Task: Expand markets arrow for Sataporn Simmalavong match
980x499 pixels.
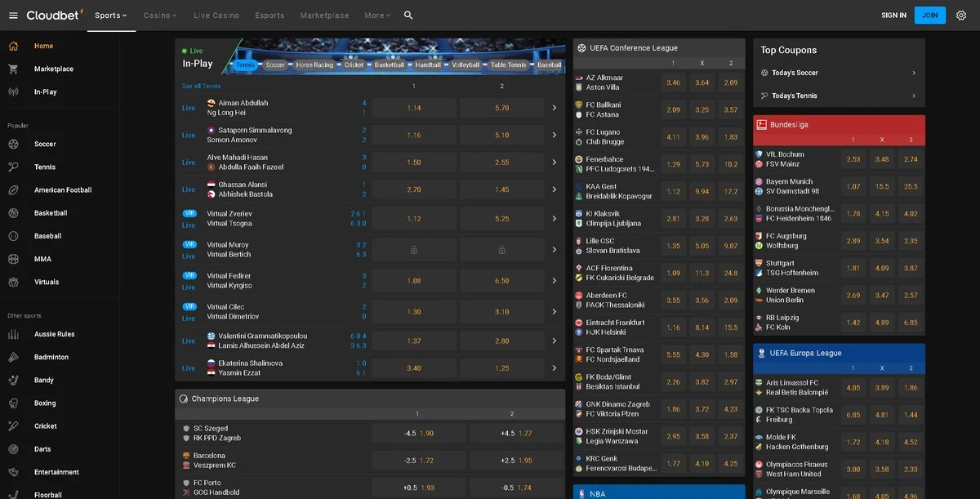Action: (x=555, y=135)
